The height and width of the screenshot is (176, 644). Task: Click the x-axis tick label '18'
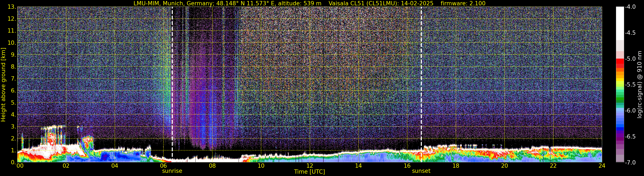click(x=456, y=166)
